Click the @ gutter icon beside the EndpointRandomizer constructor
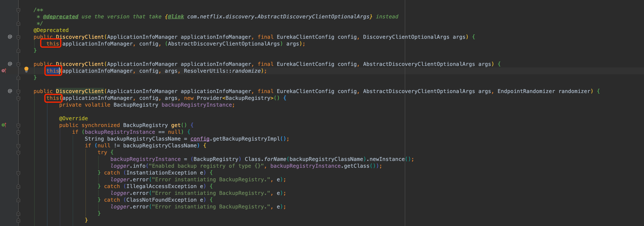Viewport: 644px width, 226px height. point(10,91)
